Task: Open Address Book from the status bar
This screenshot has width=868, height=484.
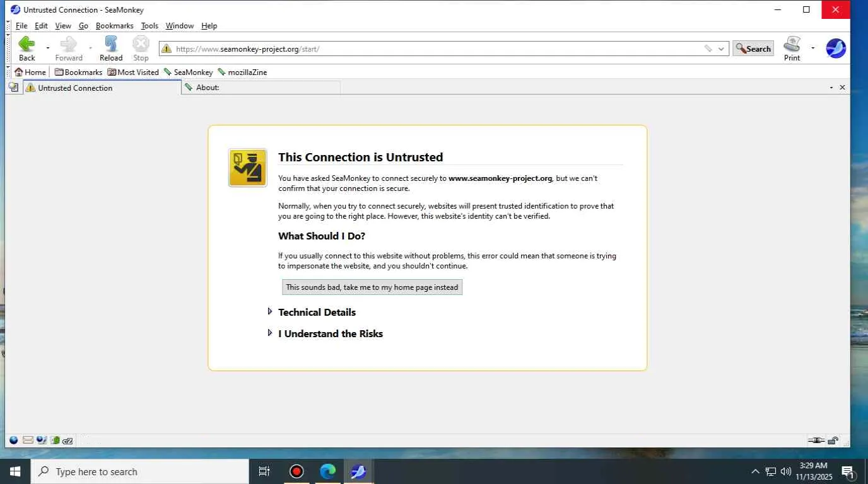Action: (55, 440)
